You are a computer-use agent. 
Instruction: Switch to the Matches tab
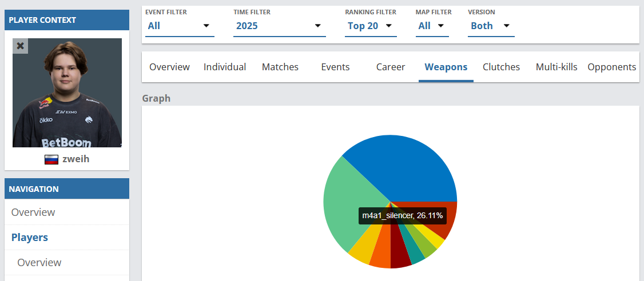point(280,67)
